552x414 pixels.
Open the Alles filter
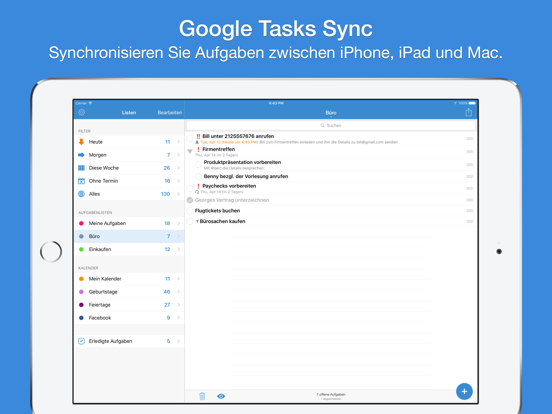point(129,194)
